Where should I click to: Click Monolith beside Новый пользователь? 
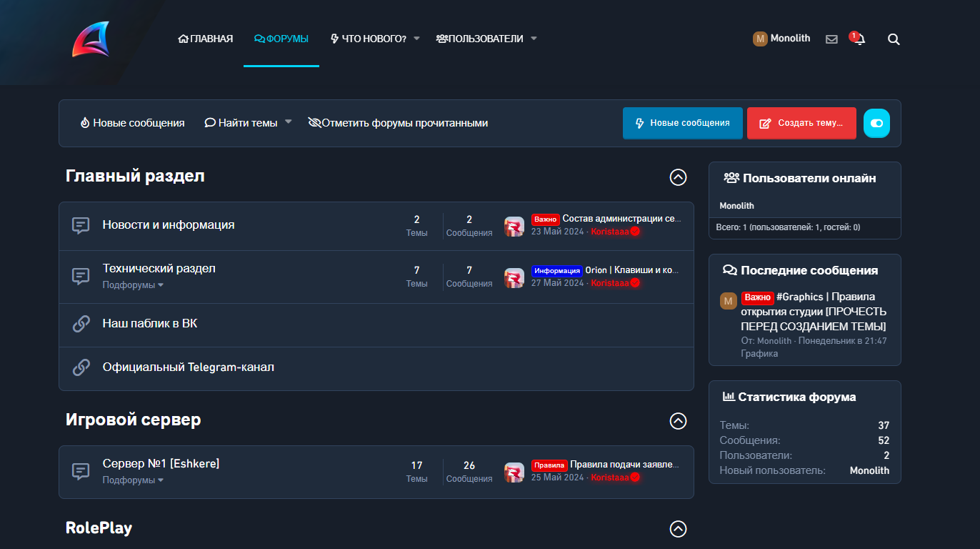point(869,470)
